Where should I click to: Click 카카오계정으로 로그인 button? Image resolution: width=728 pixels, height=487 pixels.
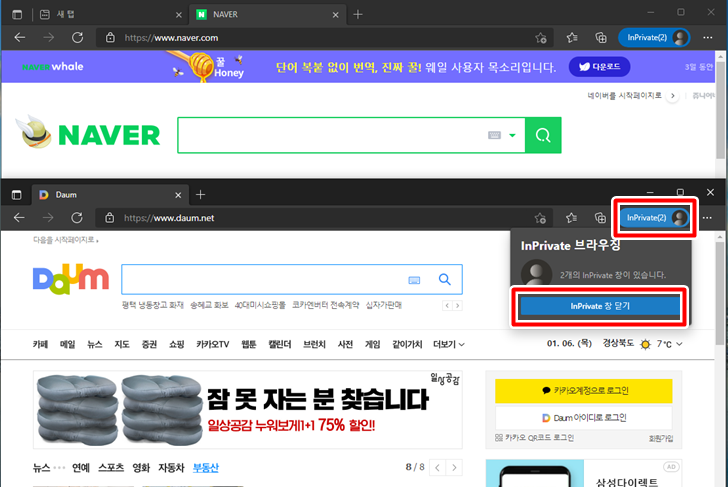click(x=584, y=391)
